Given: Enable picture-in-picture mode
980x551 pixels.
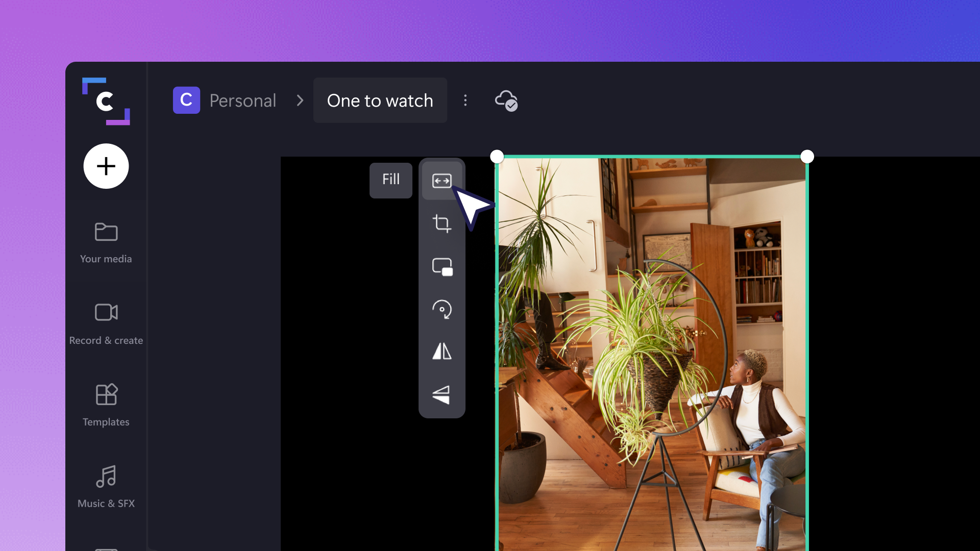Looking at the screenshot, I should [x=442, y=267].
